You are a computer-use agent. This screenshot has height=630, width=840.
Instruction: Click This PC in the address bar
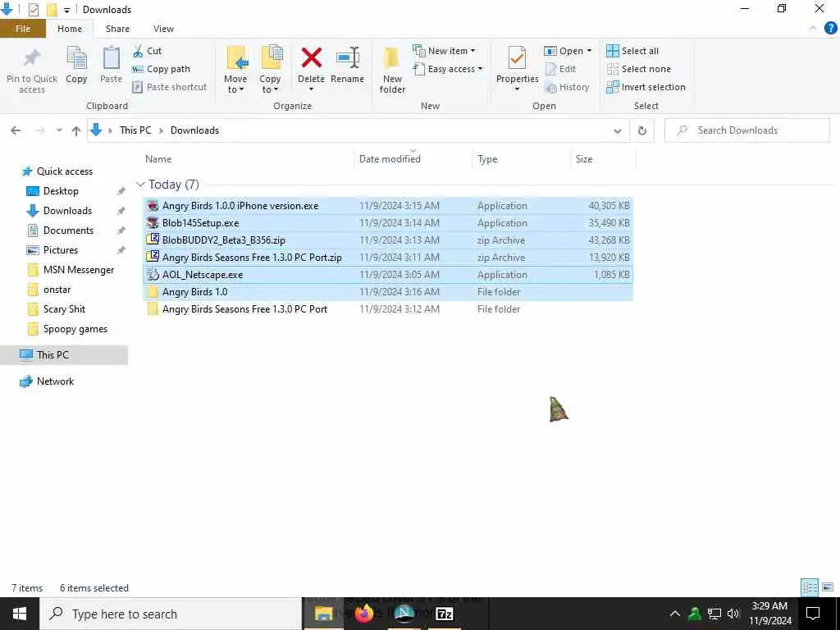click(x=135, y=130)
